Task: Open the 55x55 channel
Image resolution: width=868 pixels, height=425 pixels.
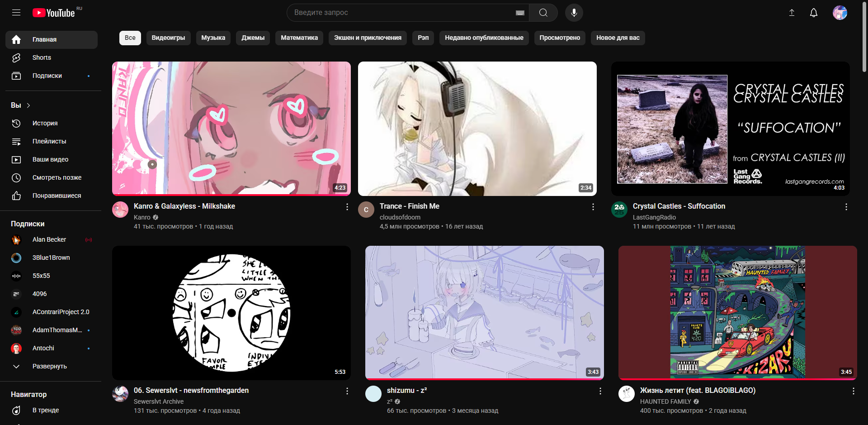Action: click(x=52, y=276)
